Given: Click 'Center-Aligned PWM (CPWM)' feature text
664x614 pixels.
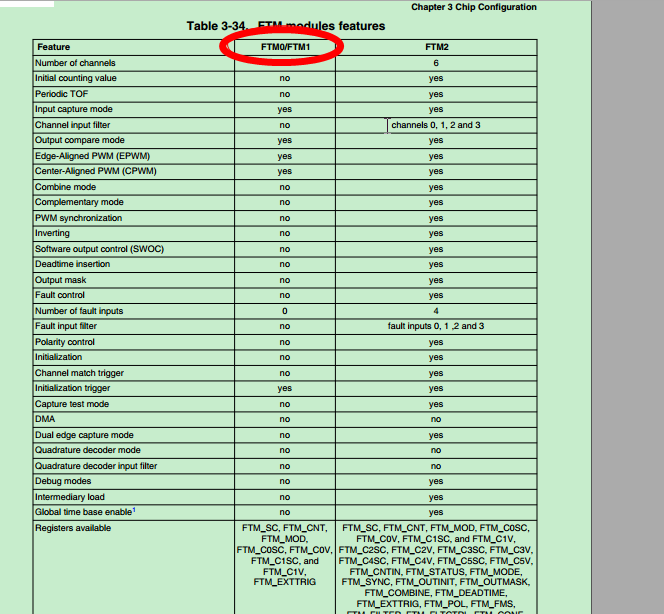Looking at the screenshot, I should 96,171.
